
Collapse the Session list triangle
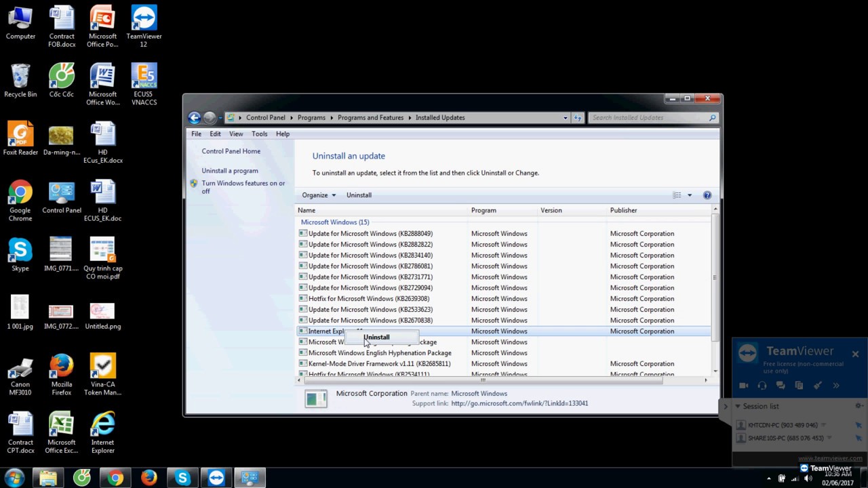737,406
